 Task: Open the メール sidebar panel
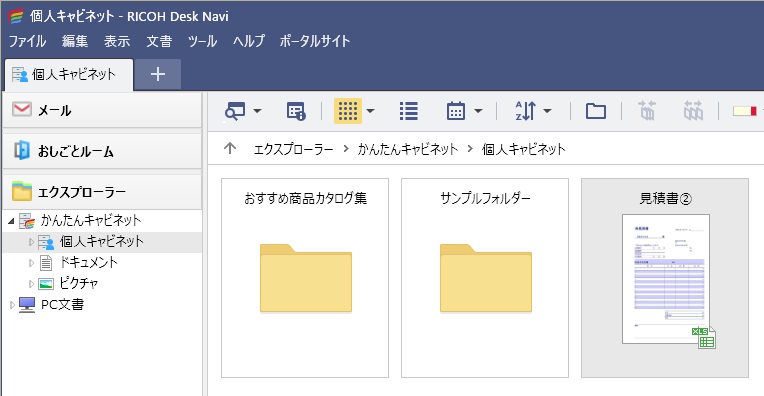(x=102, y=110)
